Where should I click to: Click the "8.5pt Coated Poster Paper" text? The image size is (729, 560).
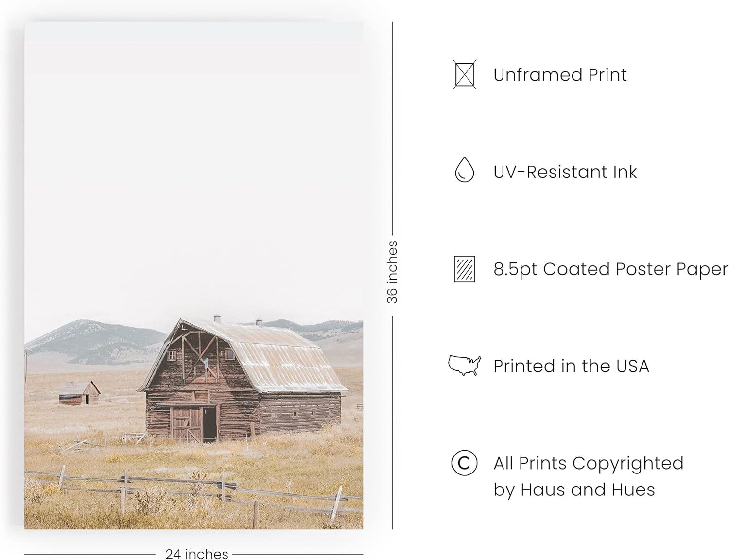(x=610, y=269)
